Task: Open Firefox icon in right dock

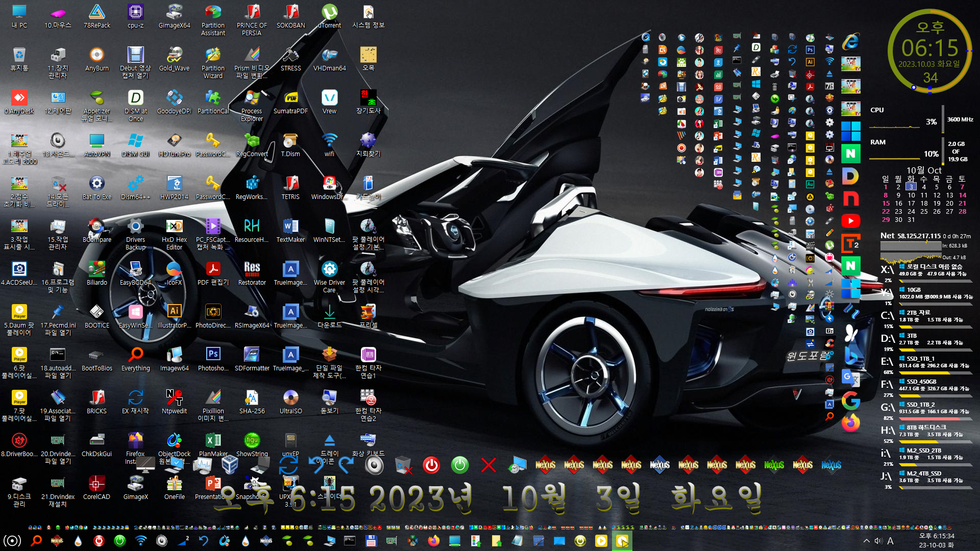Action: (x=850, y=423)
